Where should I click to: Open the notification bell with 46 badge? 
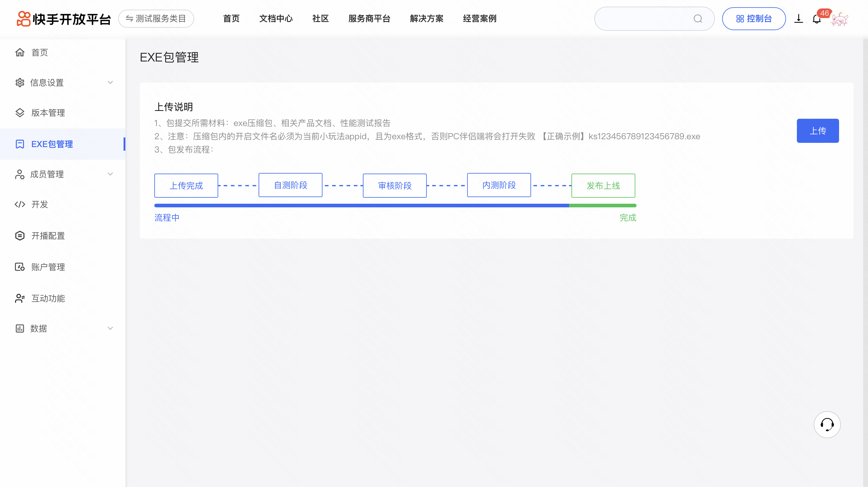pyautogui.click(x=817, y=19)
